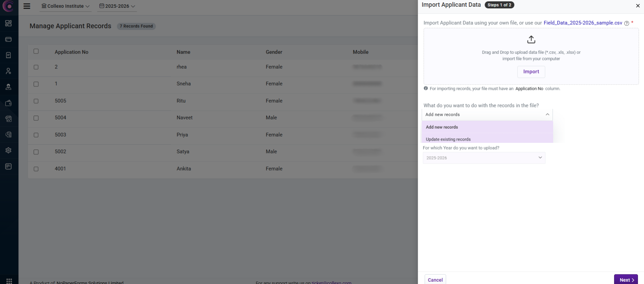The image size is (644, 284).
Task: Open the apps grid icon at bottom left
Action: point(9,280)
